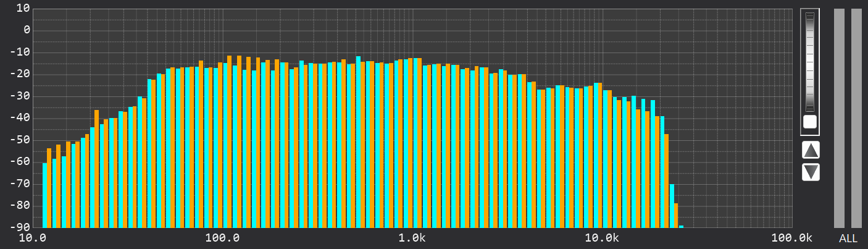Click the 0 dB level axis label

pyautogui.click(x=27, y=30)
